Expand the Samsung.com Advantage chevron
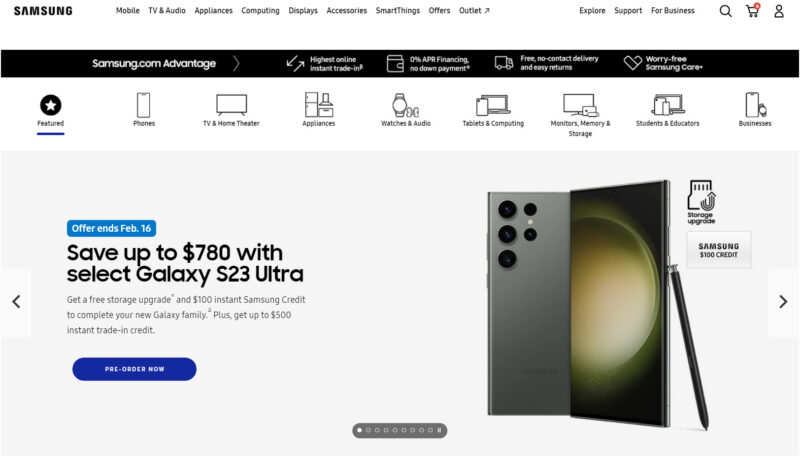 coord(236,63)
